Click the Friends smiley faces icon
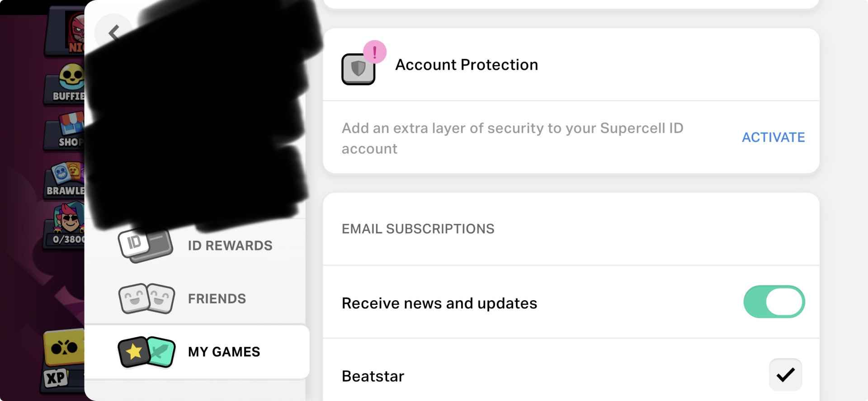 point(146,298)
